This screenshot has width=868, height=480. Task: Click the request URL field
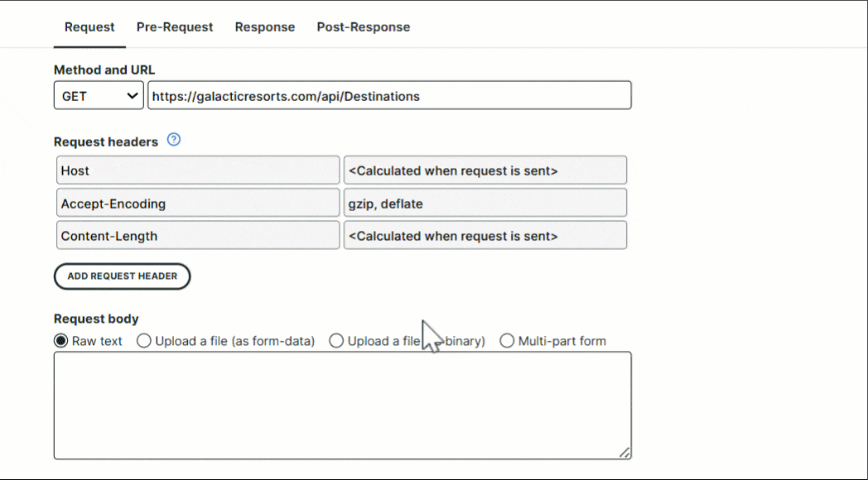389,96
